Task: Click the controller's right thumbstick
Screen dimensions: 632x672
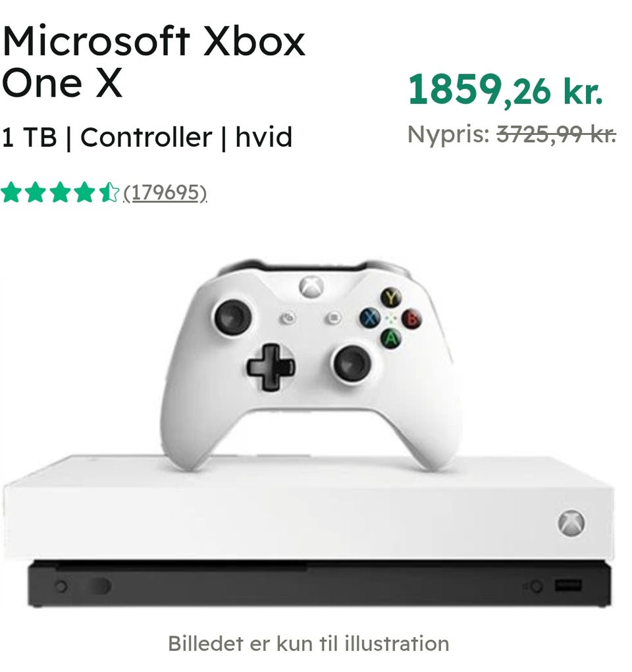Action: [x=352, y=364]
